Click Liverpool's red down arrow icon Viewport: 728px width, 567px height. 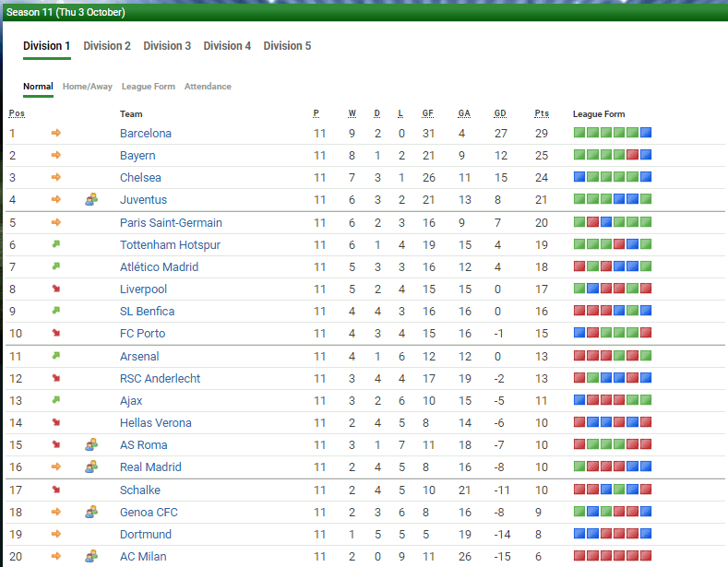tap(56, 289)
